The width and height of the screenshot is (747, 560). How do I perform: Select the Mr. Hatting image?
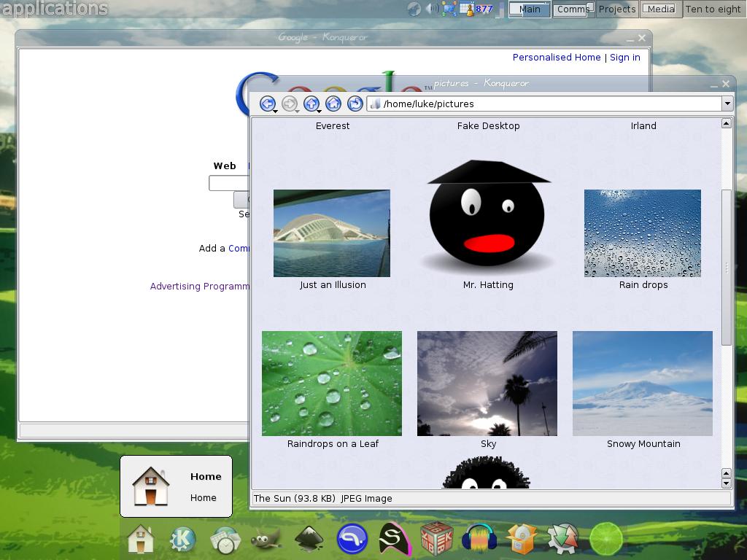point(488,218)
